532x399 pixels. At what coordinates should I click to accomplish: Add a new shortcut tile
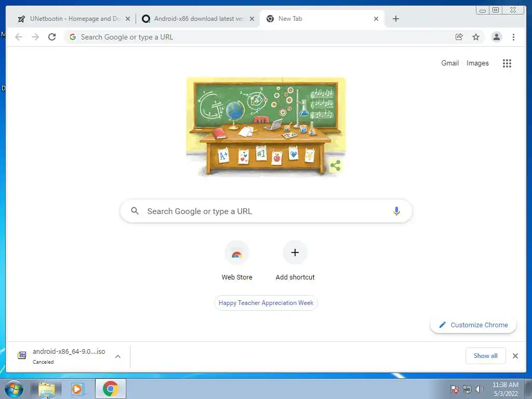coord(295,261)
